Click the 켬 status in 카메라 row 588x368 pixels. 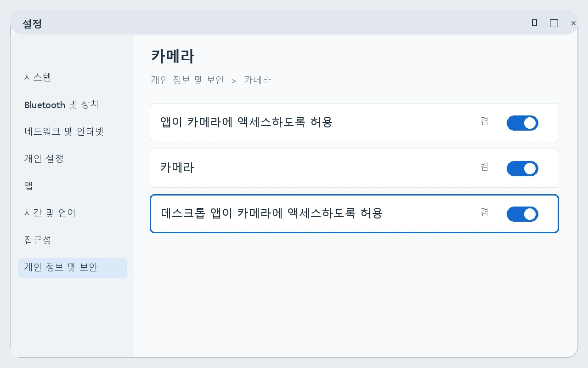[x=485, y=167]
